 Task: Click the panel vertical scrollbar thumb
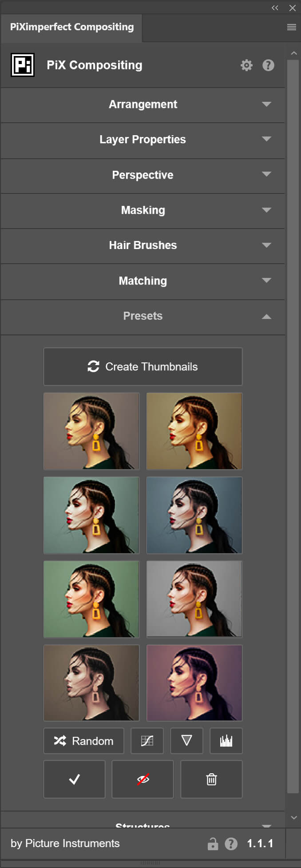[293, 427]
